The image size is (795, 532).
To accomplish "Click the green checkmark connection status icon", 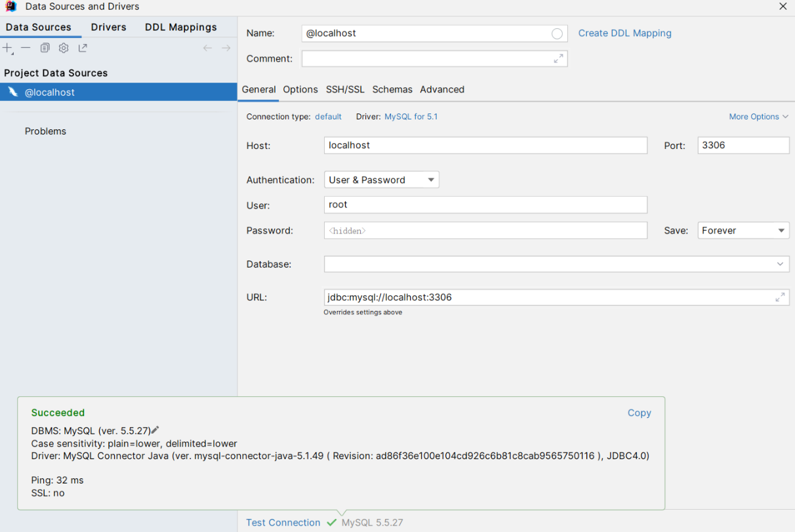I will [331, 523].
